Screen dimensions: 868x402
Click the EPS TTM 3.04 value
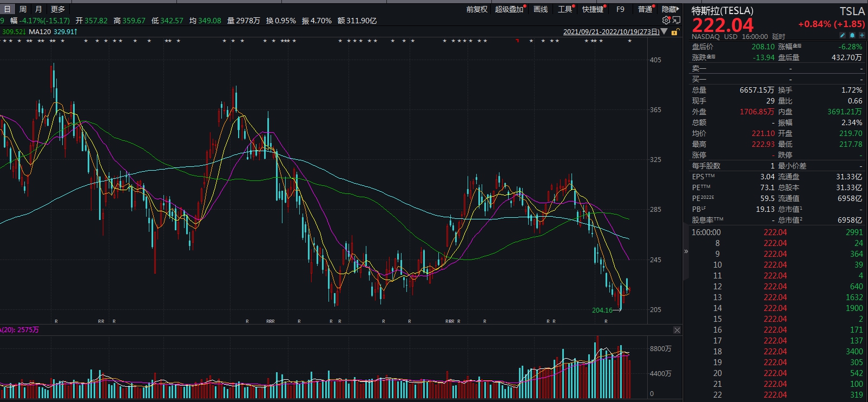pyautogui.click(x=767, y=177)
